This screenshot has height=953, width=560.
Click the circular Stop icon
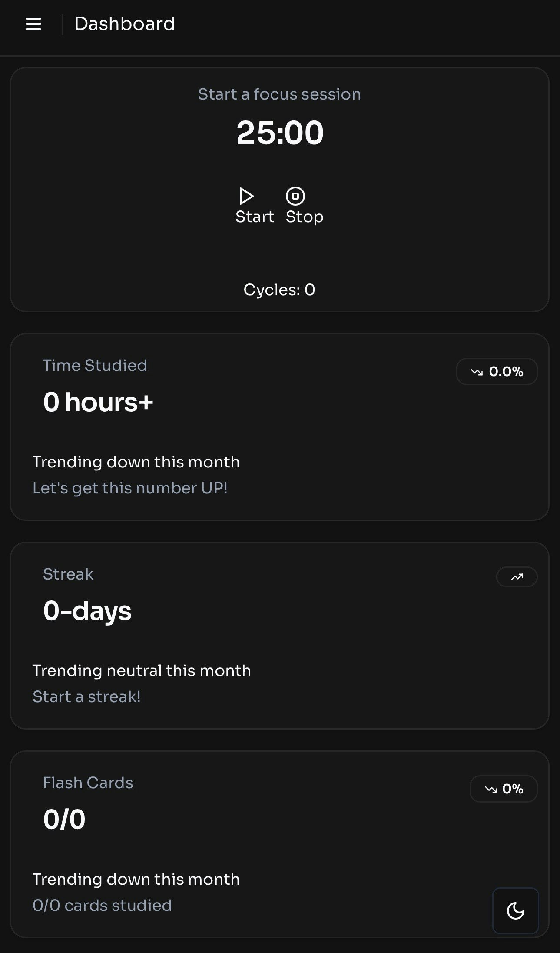[295, 196]
